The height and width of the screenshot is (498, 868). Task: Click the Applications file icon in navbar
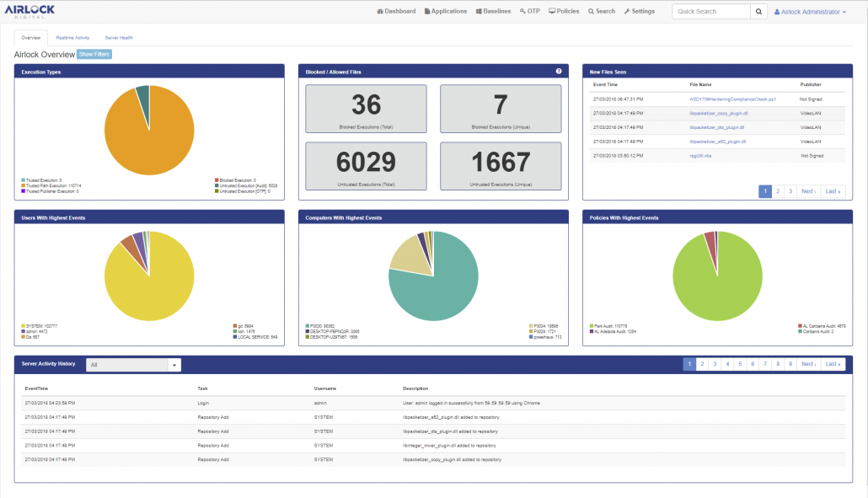point(427,12)
